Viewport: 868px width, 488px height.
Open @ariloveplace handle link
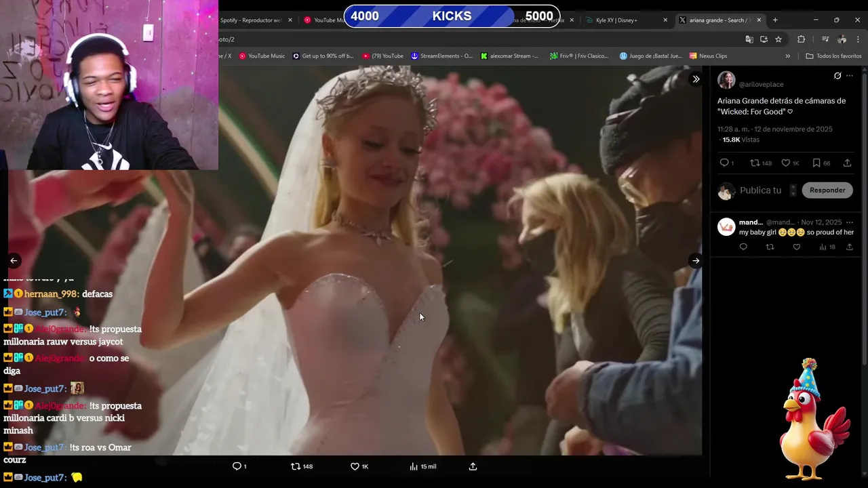[761, 84]
